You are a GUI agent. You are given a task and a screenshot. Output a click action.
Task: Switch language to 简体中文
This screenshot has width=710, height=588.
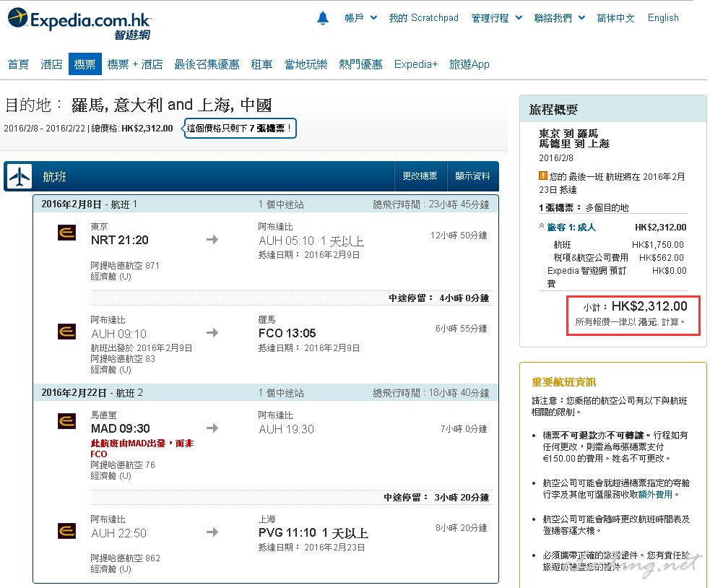(x=615, y=18)
